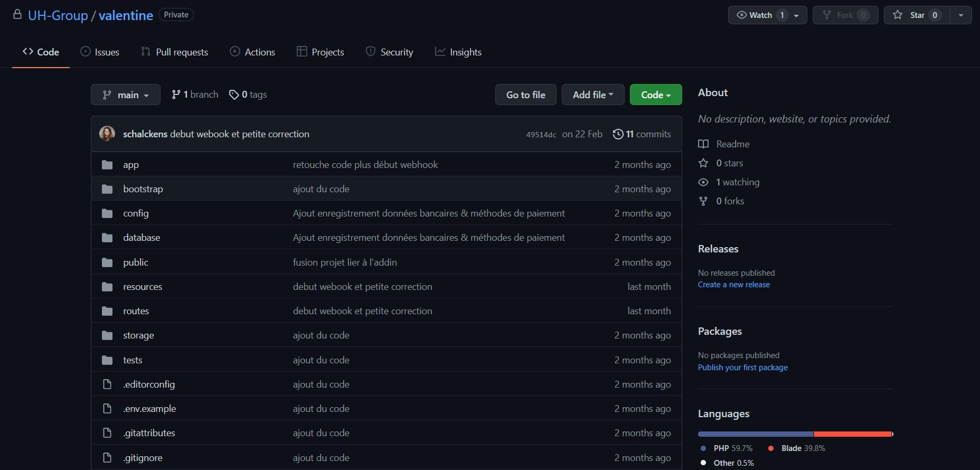980x470 pixels.
Task: Click the PHP blue language bar segment
Action: tap(756, 434)
